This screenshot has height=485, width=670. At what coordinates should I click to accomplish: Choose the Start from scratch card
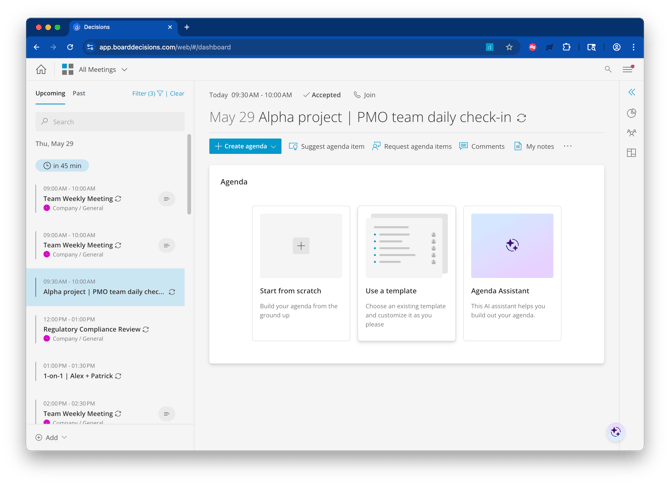pyautogui.click(x=301, y=273)
